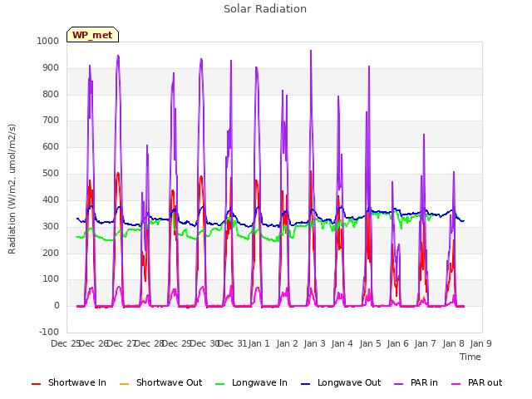This screenshot has height=399, width=532.
Task: Click the magenta PAR out legend swatch
Action: (x=456, y=383)
